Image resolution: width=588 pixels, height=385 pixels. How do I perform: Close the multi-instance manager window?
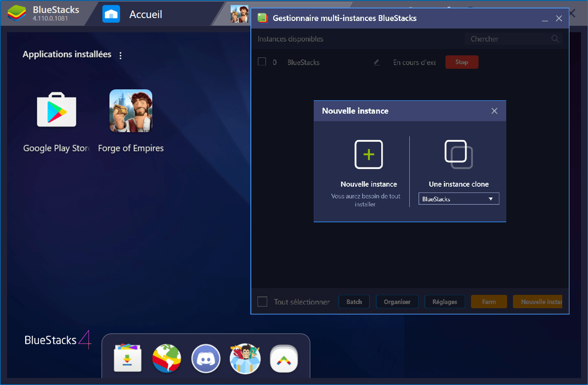click(559, 18)
